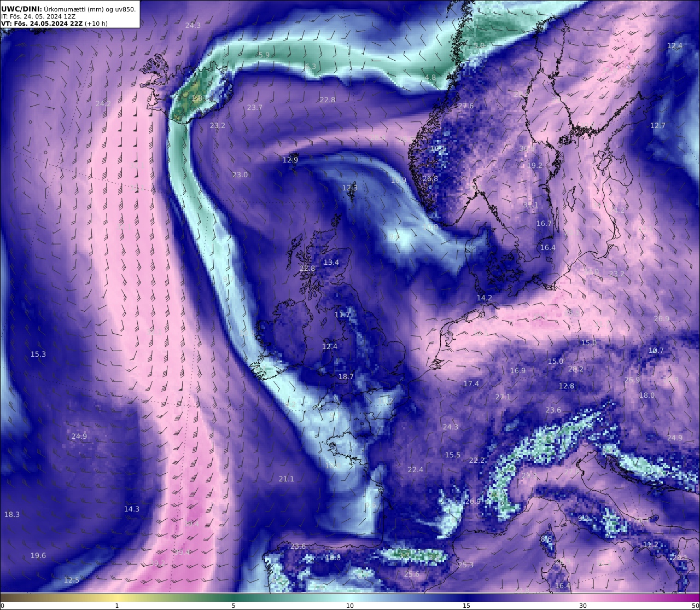Click the colorbar tick label 30
The width and height of the screenshot is (700, 610).
pos(583,606)
